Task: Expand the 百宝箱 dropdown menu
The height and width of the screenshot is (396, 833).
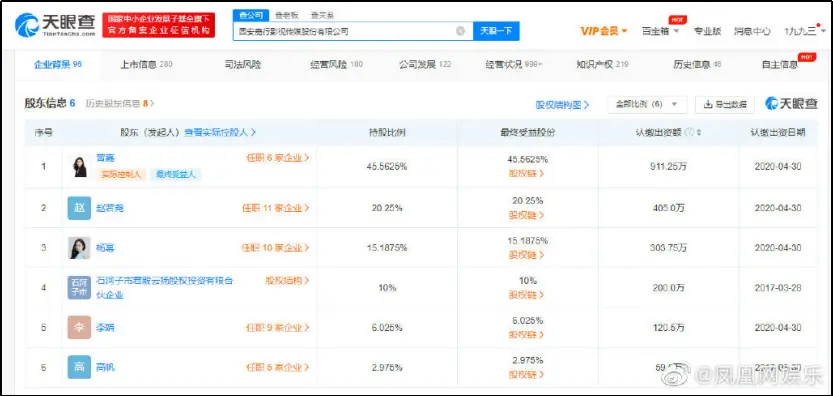Action: click(660, 31)
